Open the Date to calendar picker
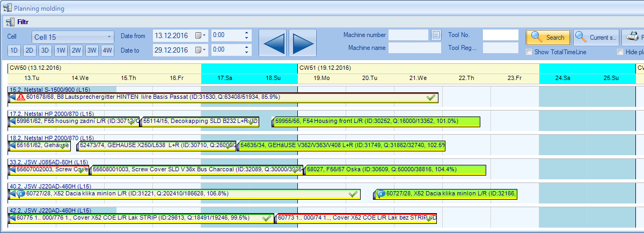The width and height of the screenshot is (644, 233). (x=201, y=50)
